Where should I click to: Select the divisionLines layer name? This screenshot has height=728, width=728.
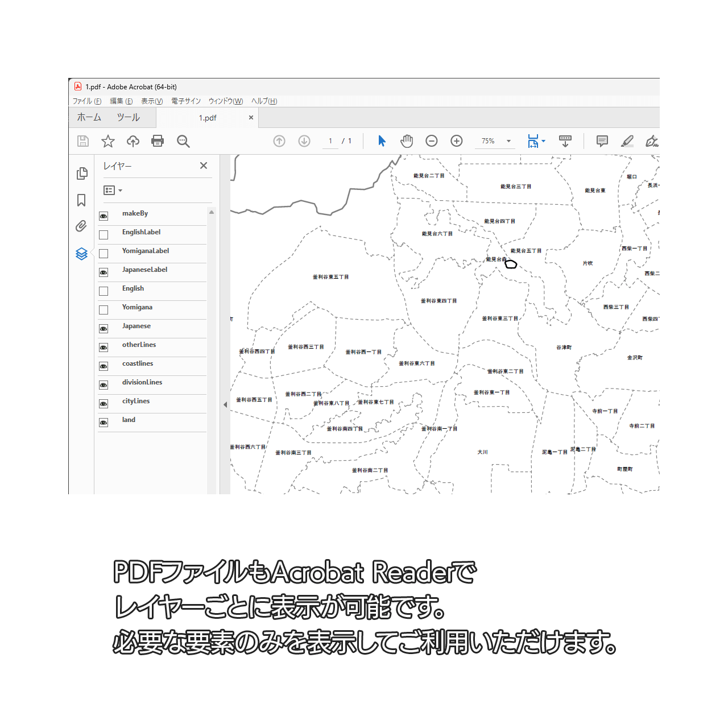142,383
